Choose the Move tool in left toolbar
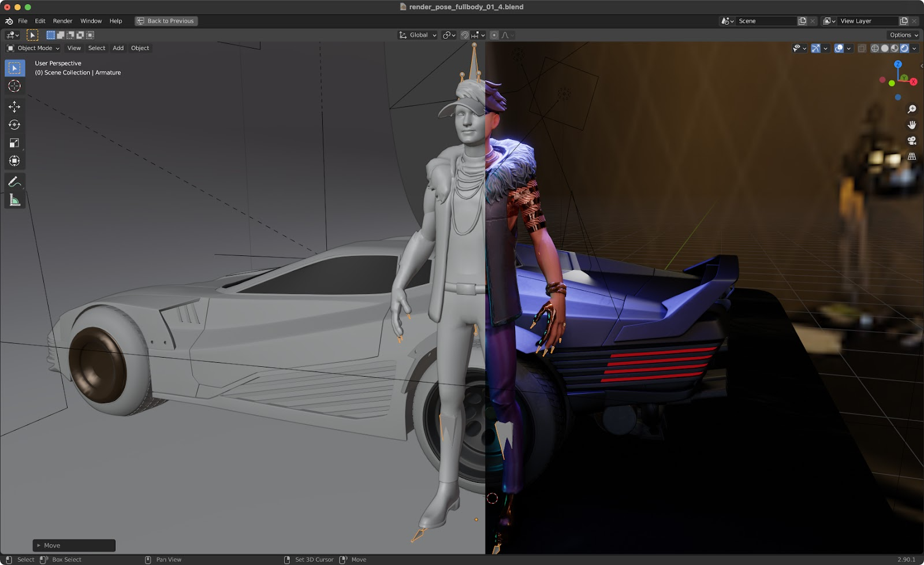This screenshot has height=565, width=924. tap(14, 107)
